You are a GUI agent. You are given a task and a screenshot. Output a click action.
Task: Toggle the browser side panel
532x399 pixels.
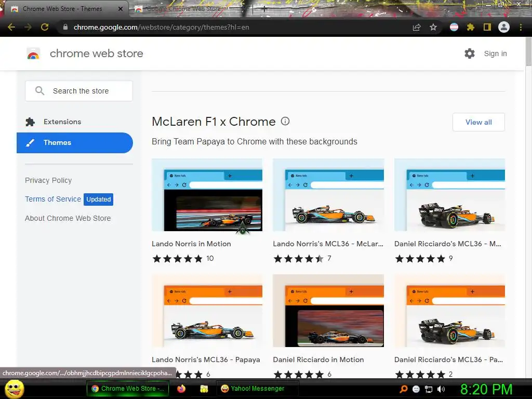(487, 27)
